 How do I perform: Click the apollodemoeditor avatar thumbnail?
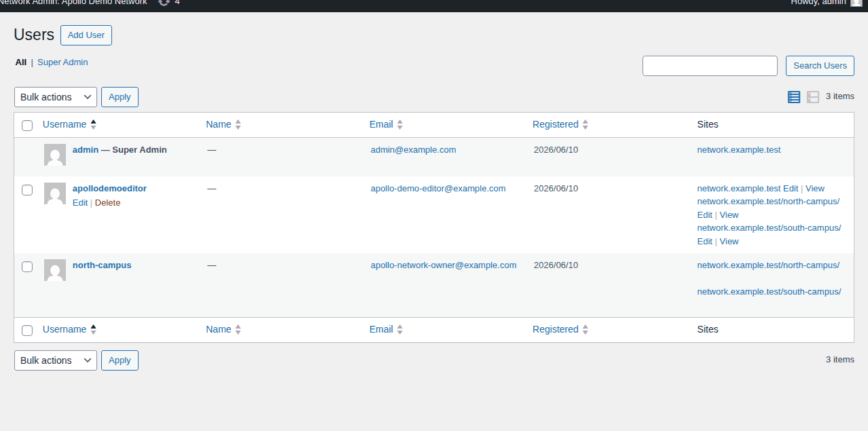tap(55, 193)
